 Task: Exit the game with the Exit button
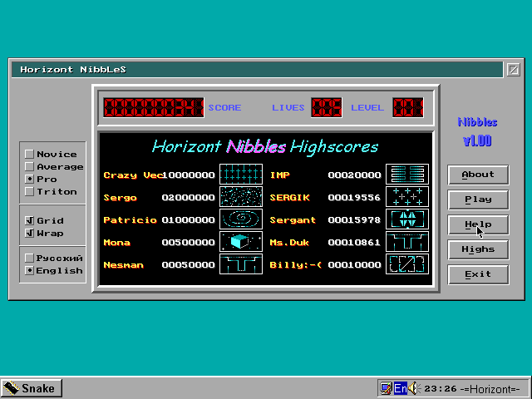[478, 274]
